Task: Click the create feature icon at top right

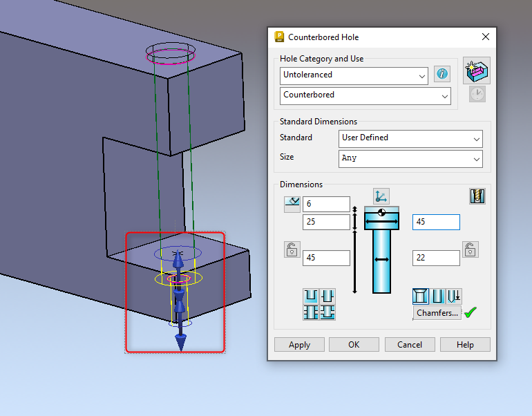Action: pos(476,70)
